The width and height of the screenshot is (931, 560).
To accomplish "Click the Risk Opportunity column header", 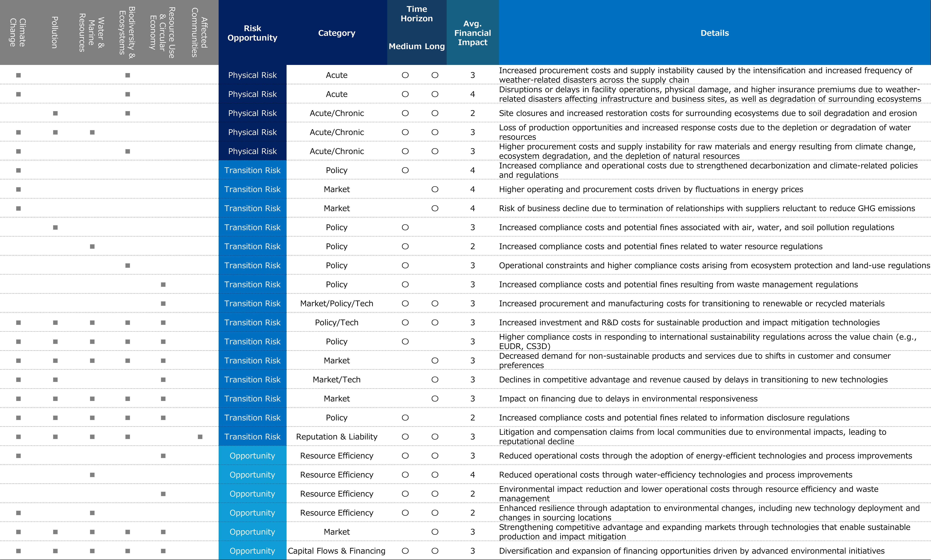I will click(x=252, y=33).
